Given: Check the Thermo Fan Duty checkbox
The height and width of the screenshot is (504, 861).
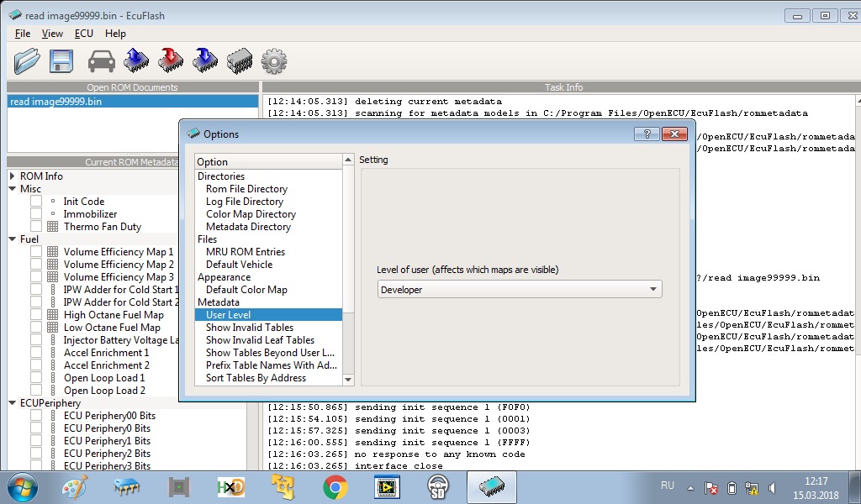Looking at the screenshot, I should 36,226.
